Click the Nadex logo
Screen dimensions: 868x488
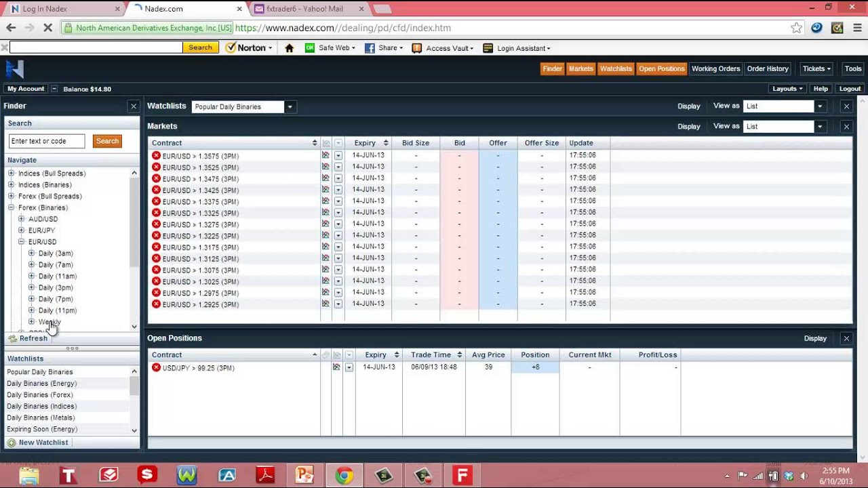[x=15, y=69]
